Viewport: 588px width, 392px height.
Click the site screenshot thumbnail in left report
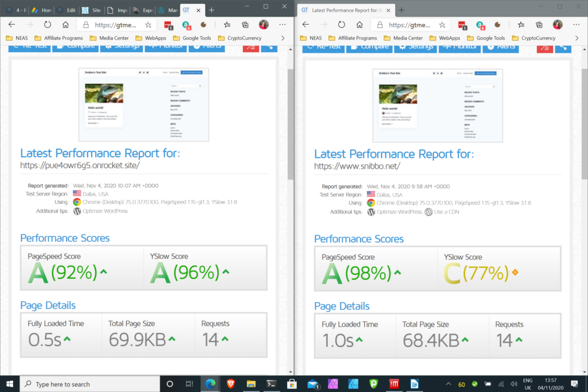pyautogui.click(x=144, y=104)
